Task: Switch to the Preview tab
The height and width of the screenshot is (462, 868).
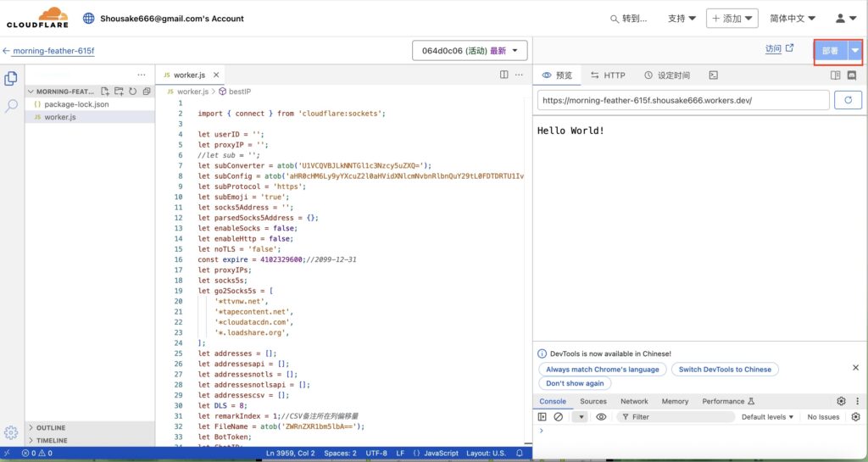Action: (x=557, y=75)
